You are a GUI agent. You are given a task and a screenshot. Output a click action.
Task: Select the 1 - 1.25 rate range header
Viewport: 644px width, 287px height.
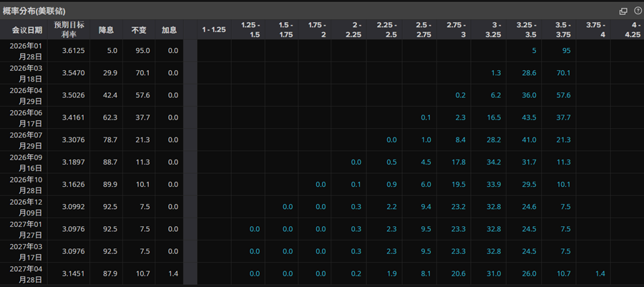pos(214,30)
